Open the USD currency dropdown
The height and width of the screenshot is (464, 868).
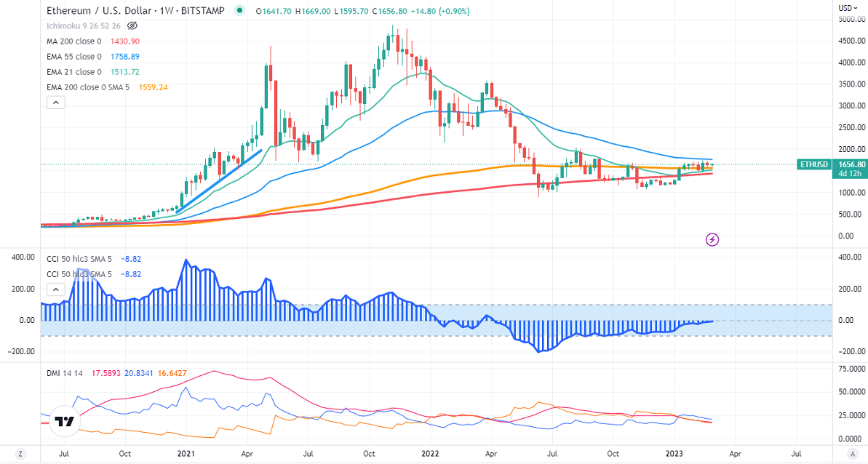pos(847,8)
